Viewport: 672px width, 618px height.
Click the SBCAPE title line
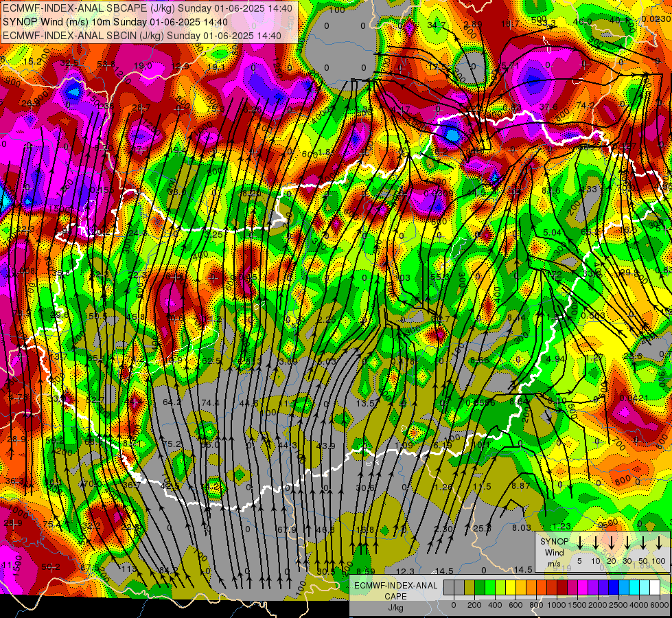tap(148, 8)
